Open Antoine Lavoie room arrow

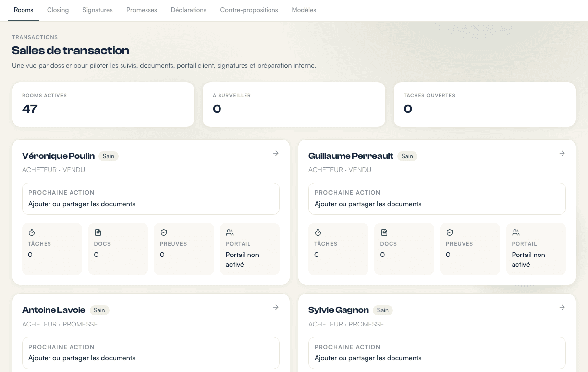coord(276,307)
